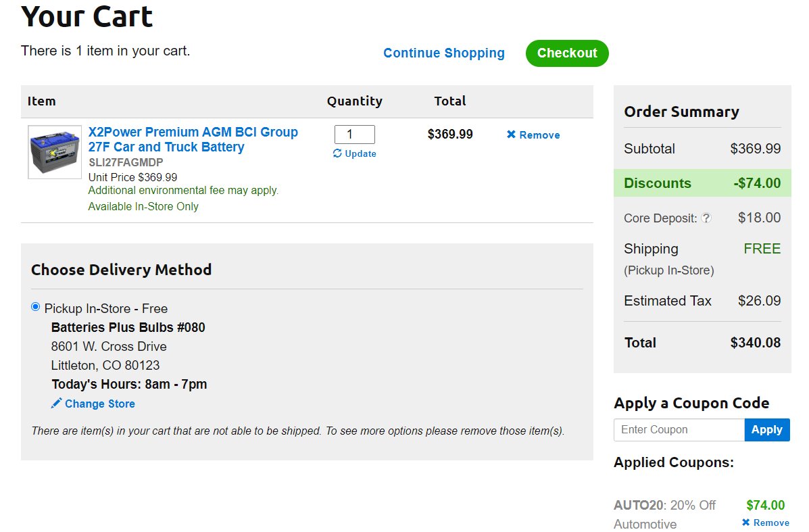
Task: Click the Core Deposit label text
Action: pos(660,218)
